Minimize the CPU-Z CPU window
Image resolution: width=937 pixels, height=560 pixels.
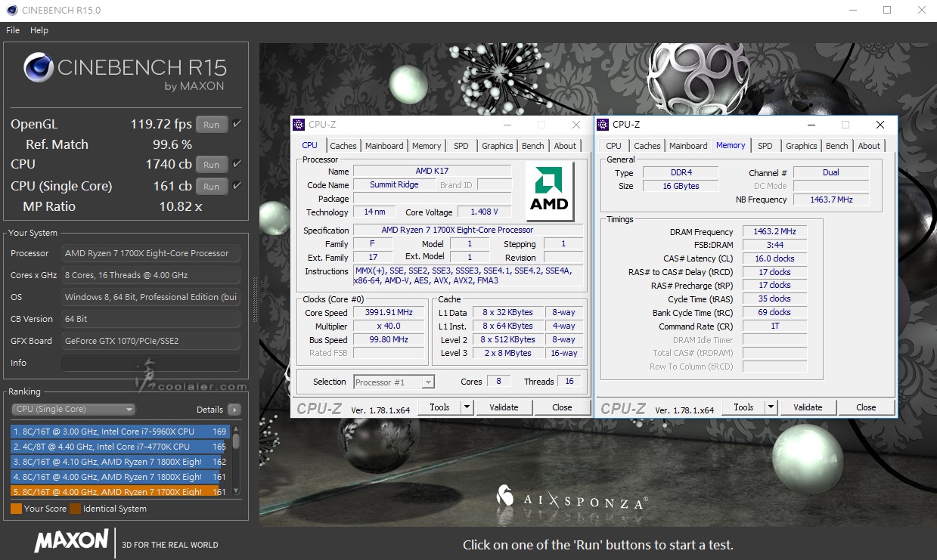tap(507, 125)
